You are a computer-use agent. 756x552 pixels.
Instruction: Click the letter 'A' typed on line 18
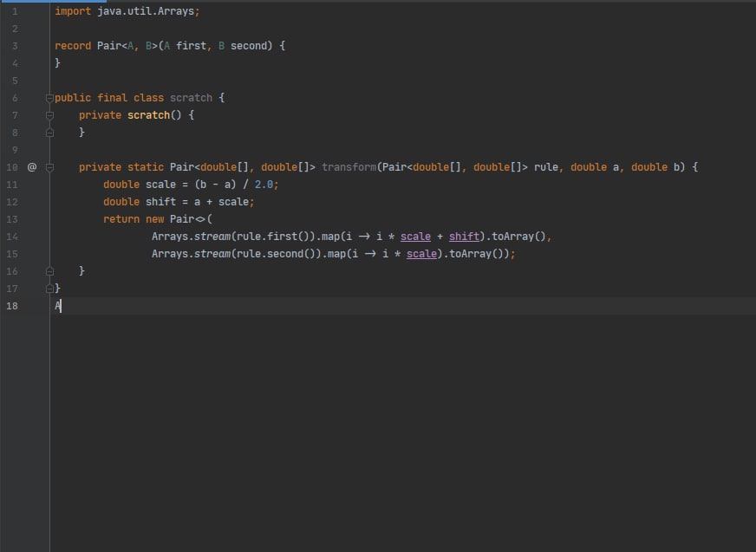coord(57,306)
